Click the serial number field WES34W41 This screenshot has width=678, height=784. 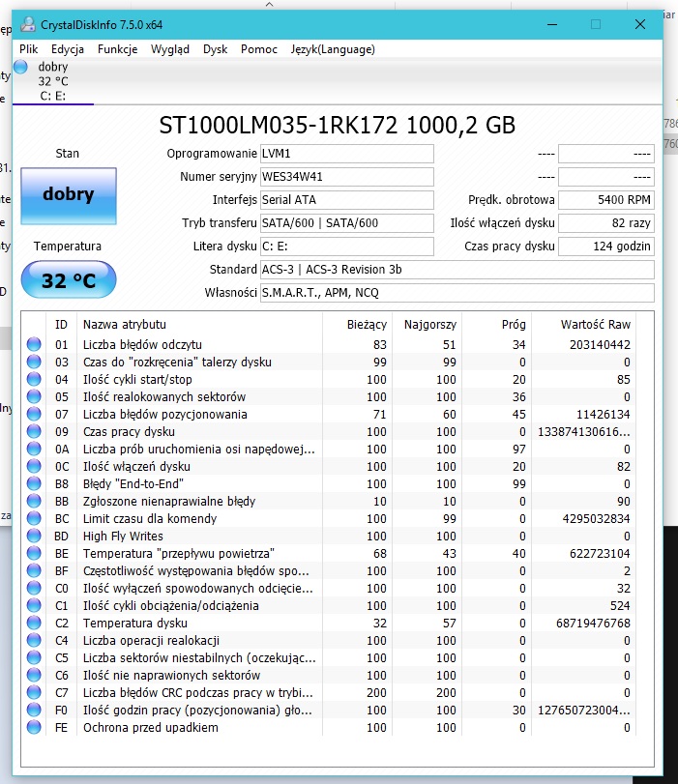[x=347, y=177]
